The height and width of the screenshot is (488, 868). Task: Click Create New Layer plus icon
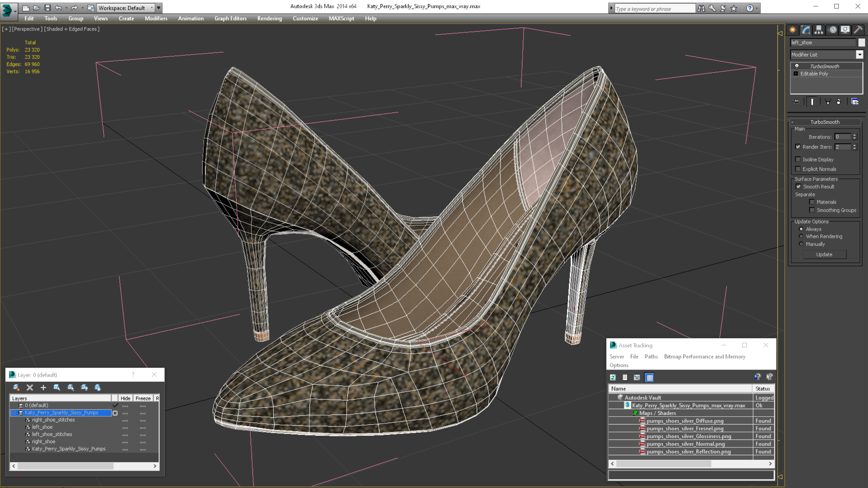43,387
